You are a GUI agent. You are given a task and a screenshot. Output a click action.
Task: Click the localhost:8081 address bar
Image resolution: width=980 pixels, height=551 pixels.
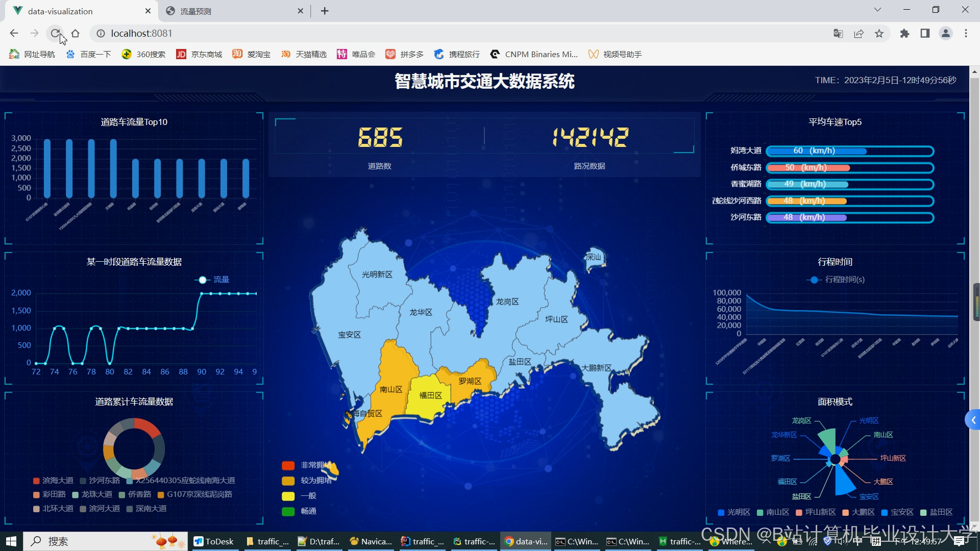click(141, 33)
